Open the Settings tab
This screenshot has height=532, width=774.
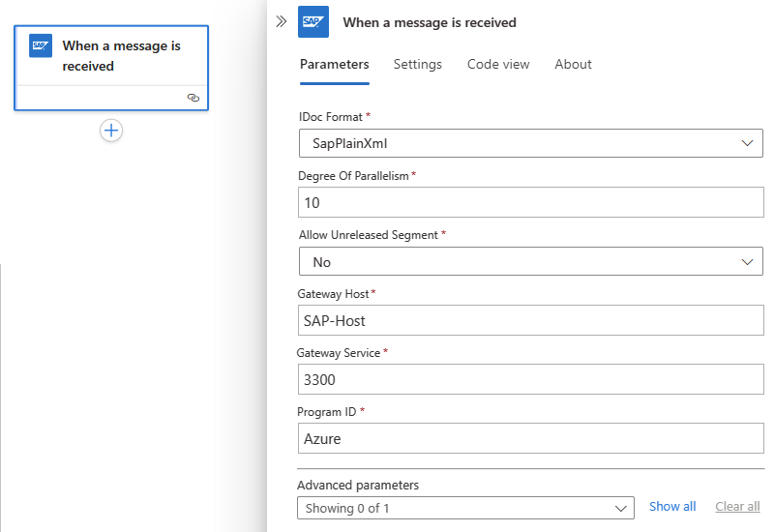tap(418, 64)
